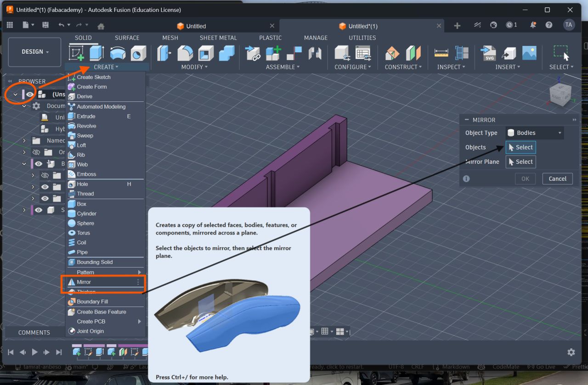The width and height of the screenshot is (588, 385).
Task: Click the Interference inspect icon
Action: pos(462,53)
